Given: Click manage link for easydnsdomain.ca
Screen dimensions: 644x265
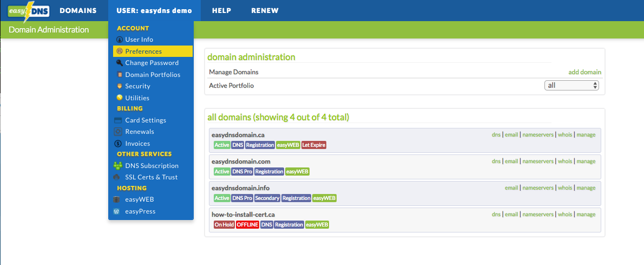Looking at the screenshot, I should point(586,134).
